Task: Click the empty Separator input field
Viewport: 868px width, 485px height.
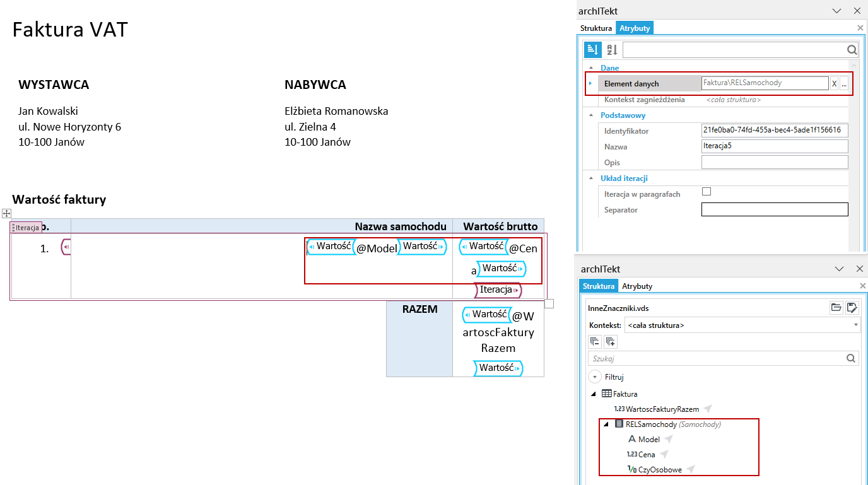Action: (775, 209)
